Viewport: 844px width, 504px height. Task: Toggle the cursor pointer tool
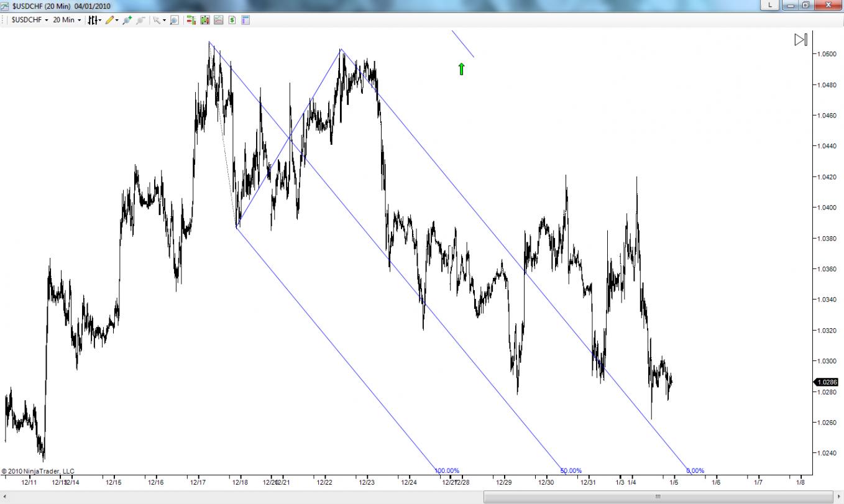coord(157,20)
